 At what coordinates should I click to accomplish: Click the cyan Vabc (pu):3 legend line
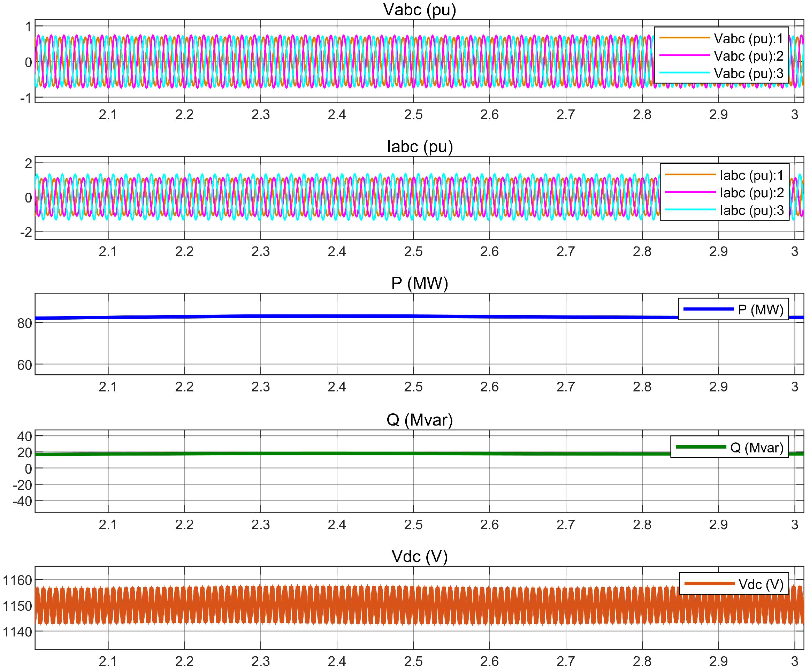684,73
